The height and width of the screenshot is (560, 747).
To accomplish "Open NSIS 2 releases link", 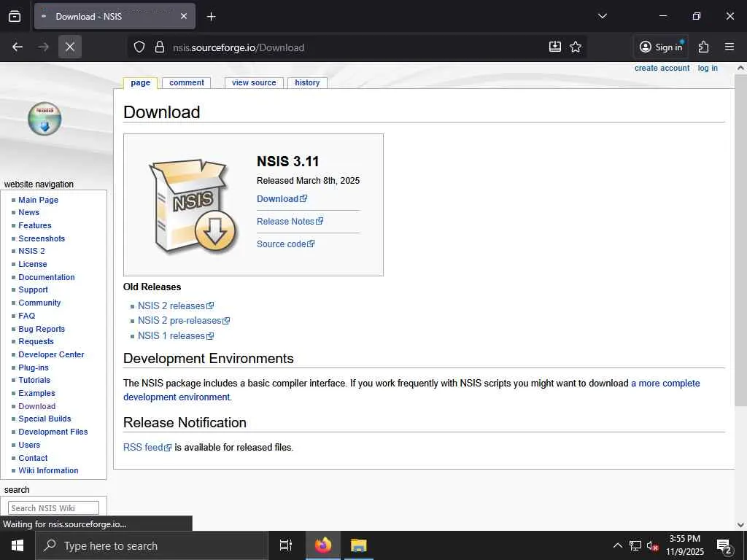I will pos(175,306).
